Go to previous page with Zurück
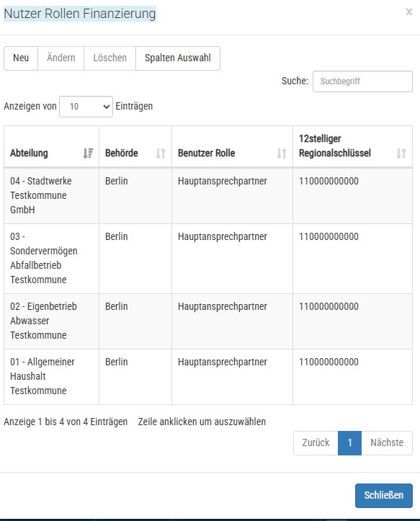Image resolution: width=420 pixels, height=521 pixels. 316,443
